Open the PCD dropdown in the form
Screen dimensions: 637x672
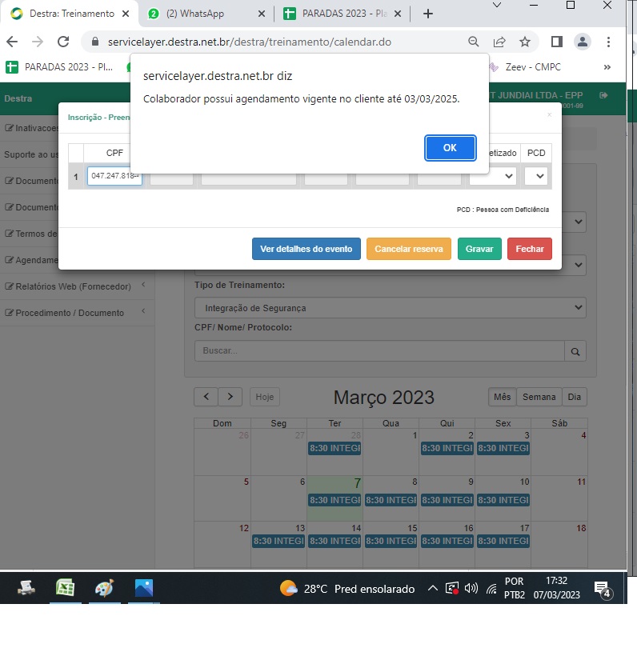(536, 176)
